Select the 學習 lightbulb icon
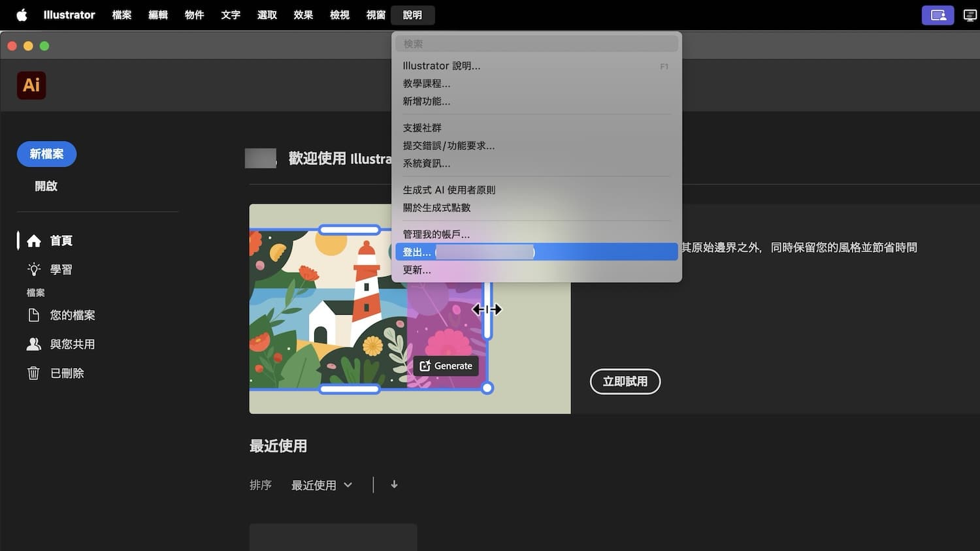Screen dimensions: 980x551 click(x=34, y=269)
